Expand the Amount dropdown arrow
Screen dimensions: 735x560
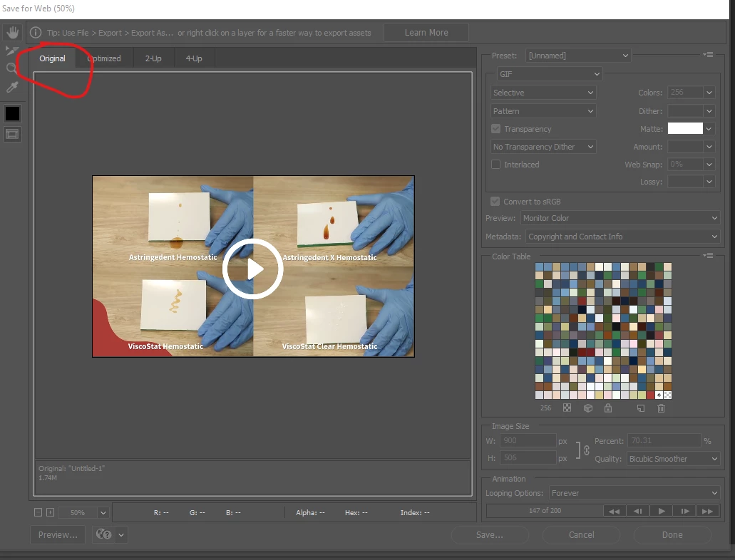click(709, 147)
